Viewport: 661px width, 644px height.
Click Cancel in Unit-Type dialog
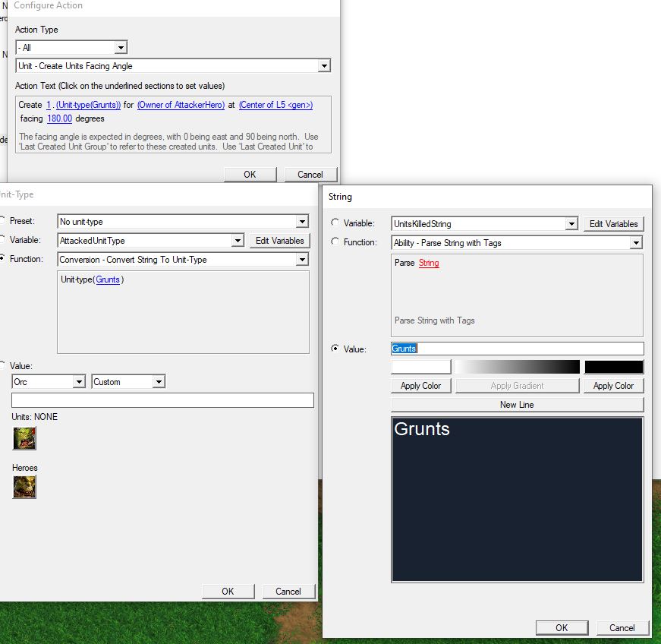(x=289, y=592)
